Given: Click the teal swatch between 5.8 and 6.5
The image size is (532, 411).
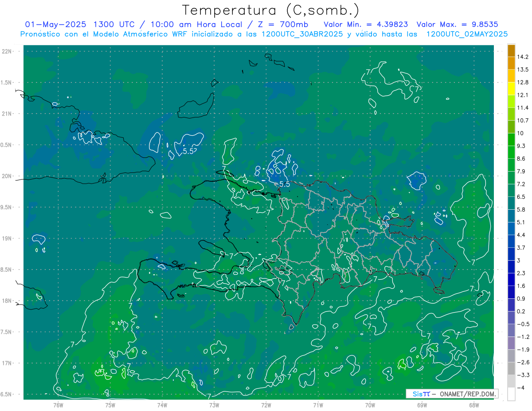Looking at the screenshot, I should (511, 204).
